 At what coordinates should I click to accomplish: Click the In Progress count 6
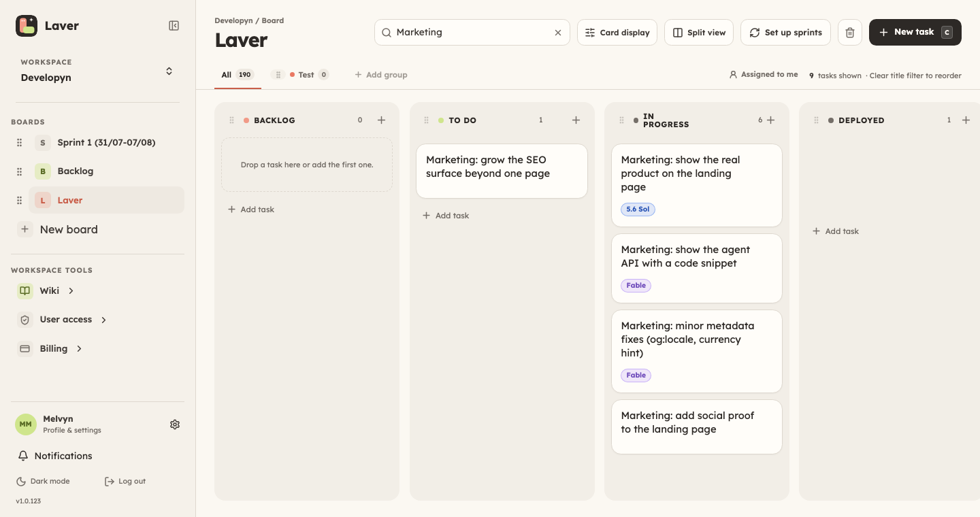coord(760,120)
